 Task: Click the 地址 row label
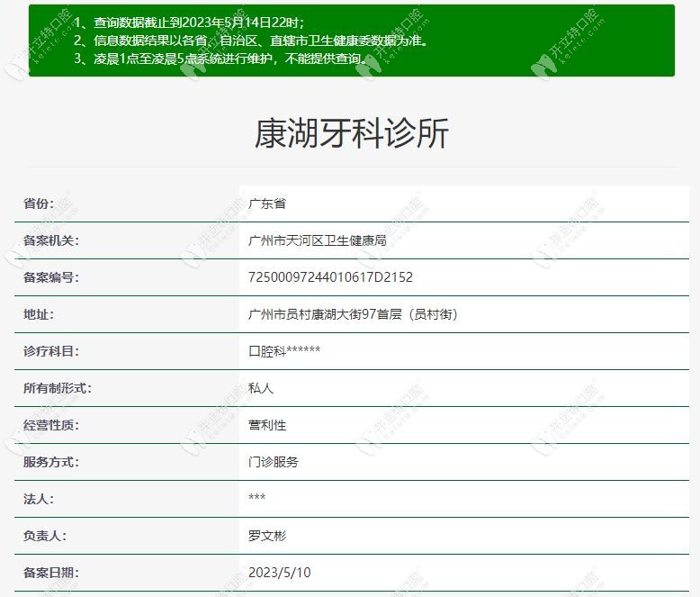[x=39, y=314]
